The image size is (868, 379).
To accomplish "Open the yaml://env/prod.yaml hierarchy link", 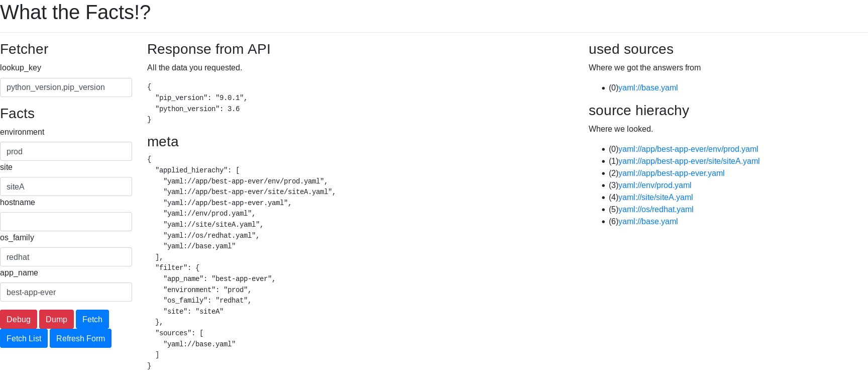I will 655,185.
